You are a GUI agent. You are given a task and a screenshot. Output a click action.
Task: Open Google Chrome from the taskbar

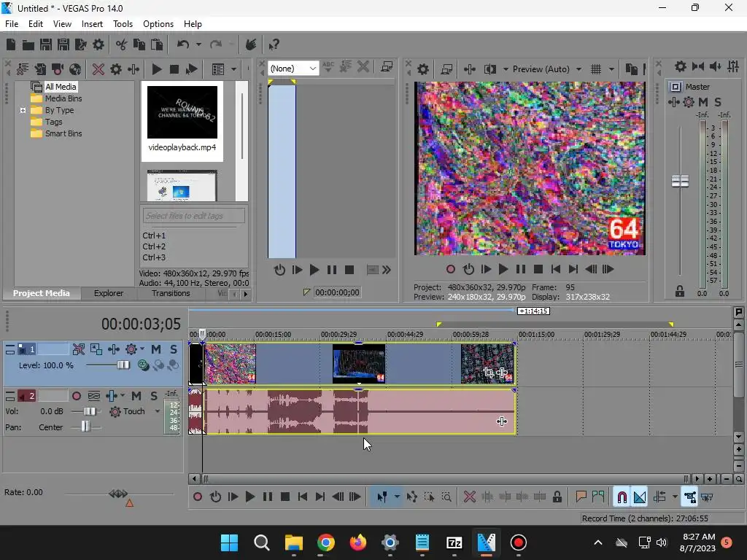(x=326, y=542)
